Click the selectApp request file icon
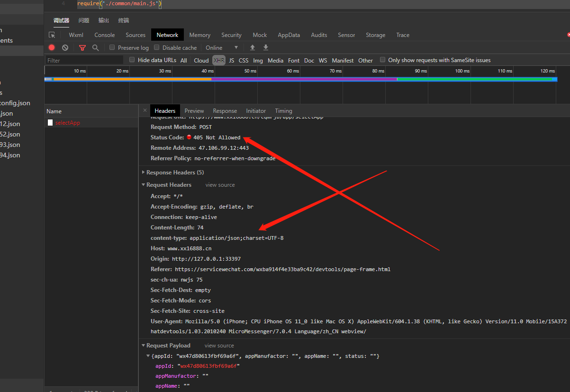This screenshot has height=392, width=570. [50, 123]
